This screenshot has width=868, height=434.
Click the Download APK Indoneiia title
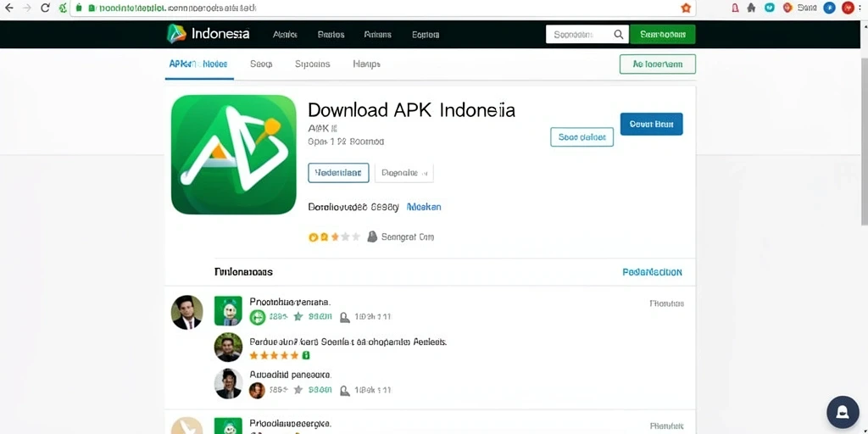[x=411, y=109]
